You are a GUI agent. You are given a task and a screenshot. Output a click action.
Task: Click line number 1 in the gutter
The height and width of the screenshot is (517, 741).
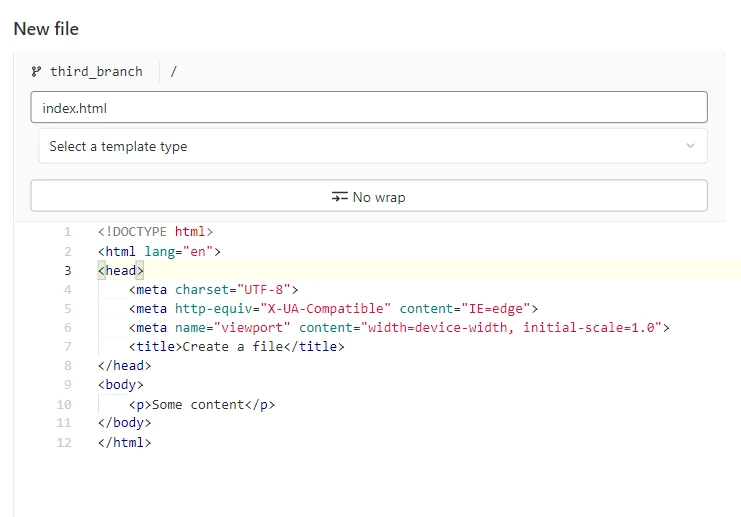[67, 232]
